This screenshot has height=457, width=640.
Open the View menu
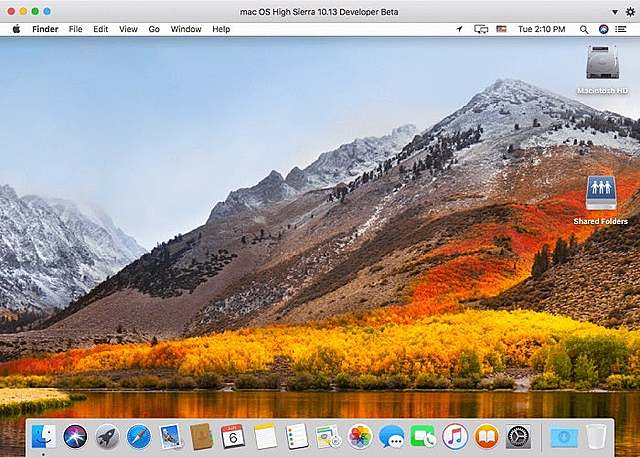[128, 29]
